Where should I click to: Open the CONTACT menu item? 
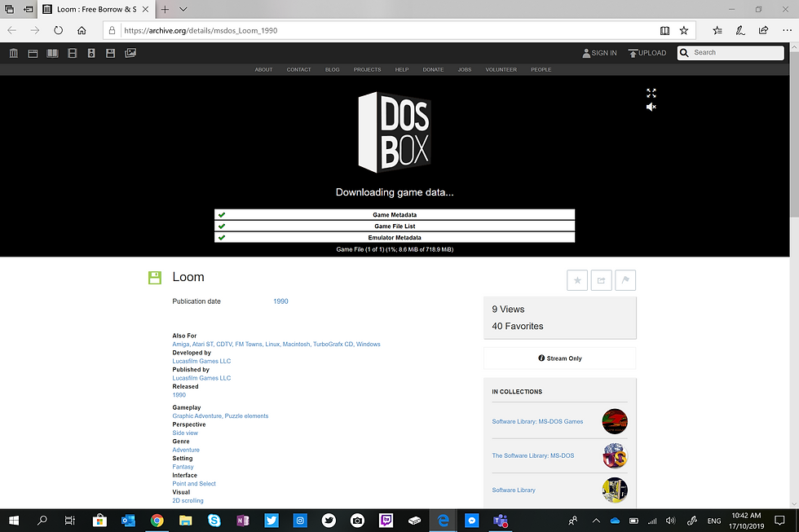click(298, 70)
